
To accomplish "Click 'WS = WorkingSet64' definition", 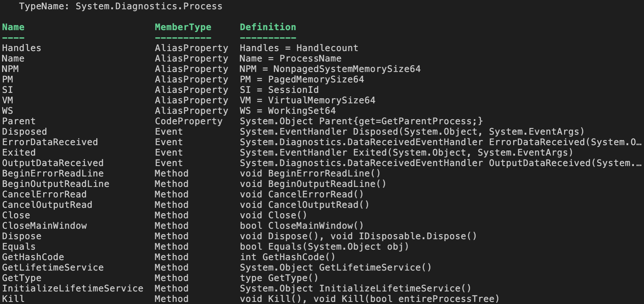I will click(x=288, y=111).
